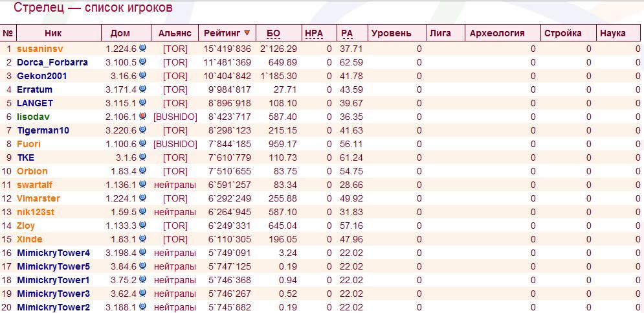Viewport: 644px width, 313px height.
Task: Click the globe icon beside susaninsv's home 1.224.6
Action: pyautogui.click(x=142, y=48)
